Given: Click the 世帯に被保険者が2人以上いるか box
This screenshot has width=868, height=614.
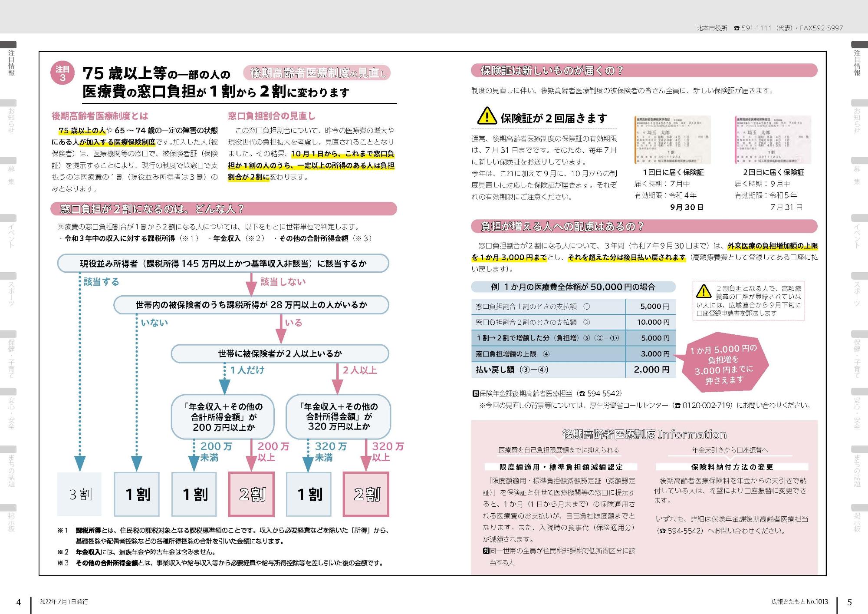Looking at the screenshot, I should click(280, 353).
